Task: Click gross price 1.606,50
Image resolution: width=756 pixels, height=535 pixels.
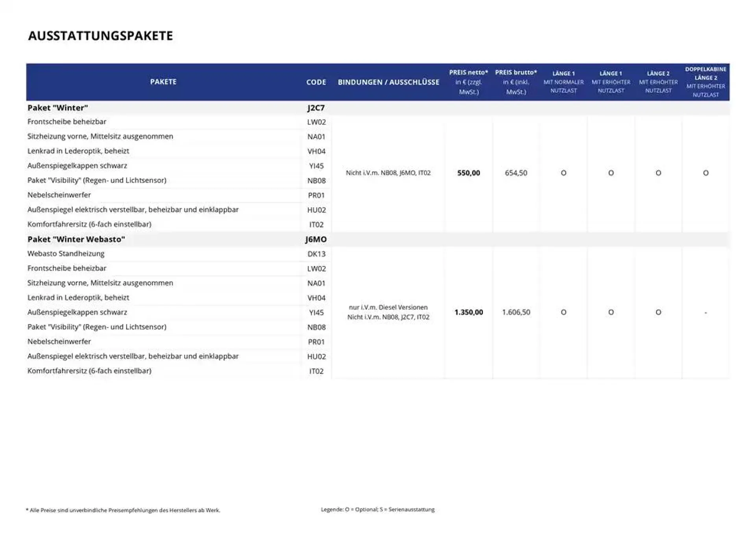Action: tap(516, 312)
